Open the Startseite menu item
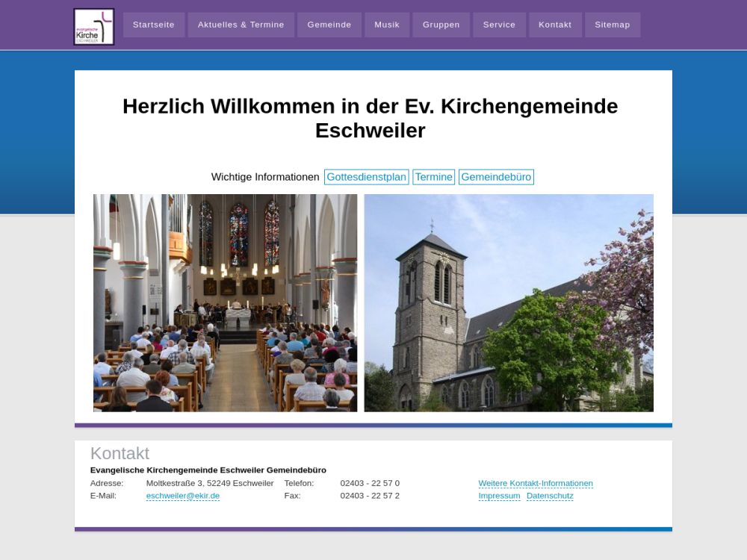This screenshot has height=560, width=747. point(153,25)
